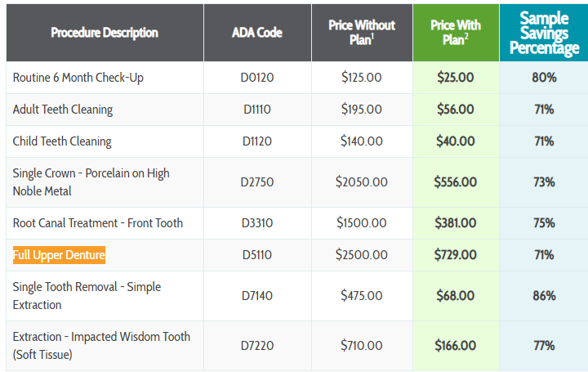Click the ADA Code column header
This screenshot has height=372, width=588.
coord(257,33)
